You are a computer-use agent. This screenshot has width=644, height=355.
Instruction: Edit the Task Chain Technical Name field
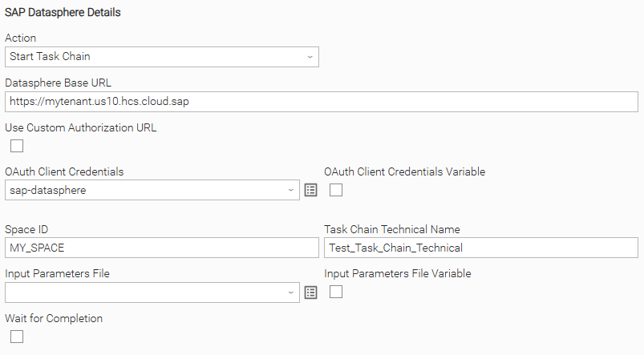click(x=481, y=248)
